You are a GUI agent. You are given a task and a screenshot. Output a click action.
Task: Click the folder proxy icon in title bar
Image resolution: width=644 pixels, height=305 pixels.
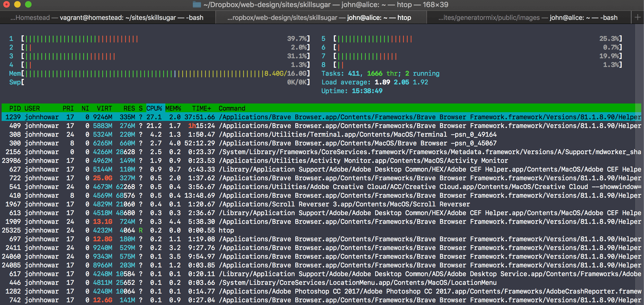point(197,5)
